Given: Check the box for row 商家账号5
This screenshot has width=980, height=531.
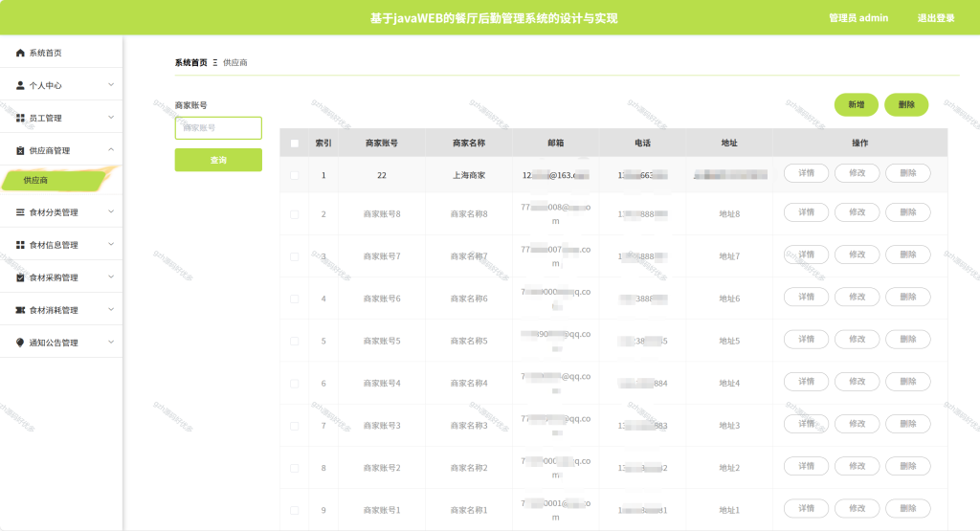Looking at the screenshot, I should [295, 342].
